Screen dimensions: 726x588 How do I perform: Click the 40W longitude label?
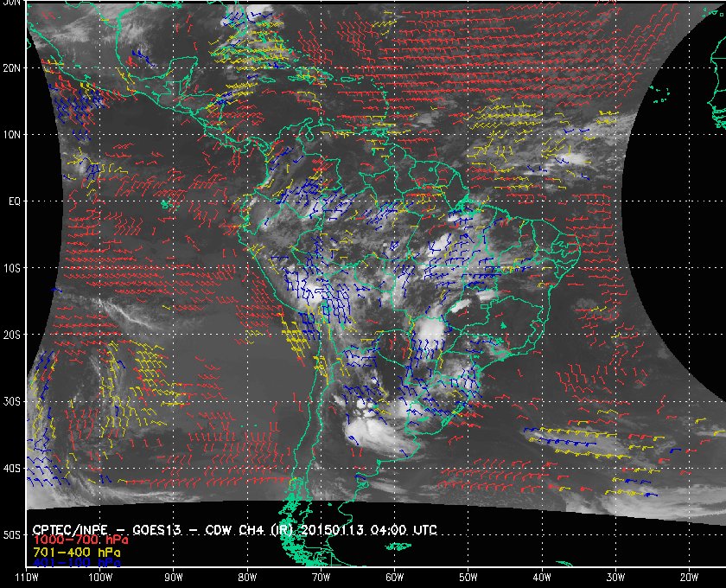pos(542,578)
